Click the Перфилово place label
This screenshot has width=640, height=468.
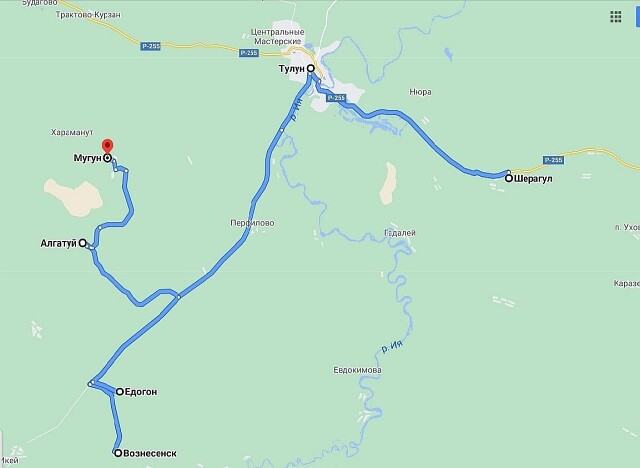point(252,223)
